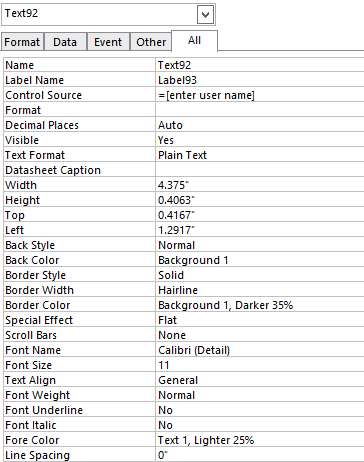The image size is (364, 462).
Task: Select the All tab
Action: 194,41
